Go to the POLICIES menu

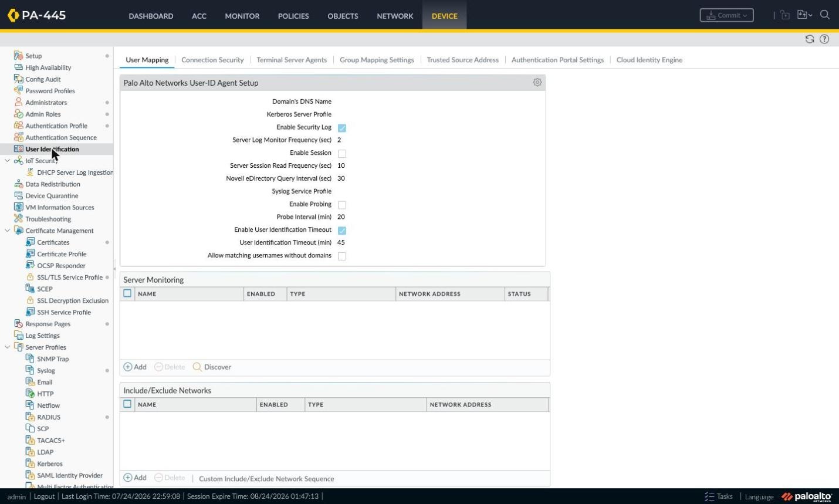293,16
